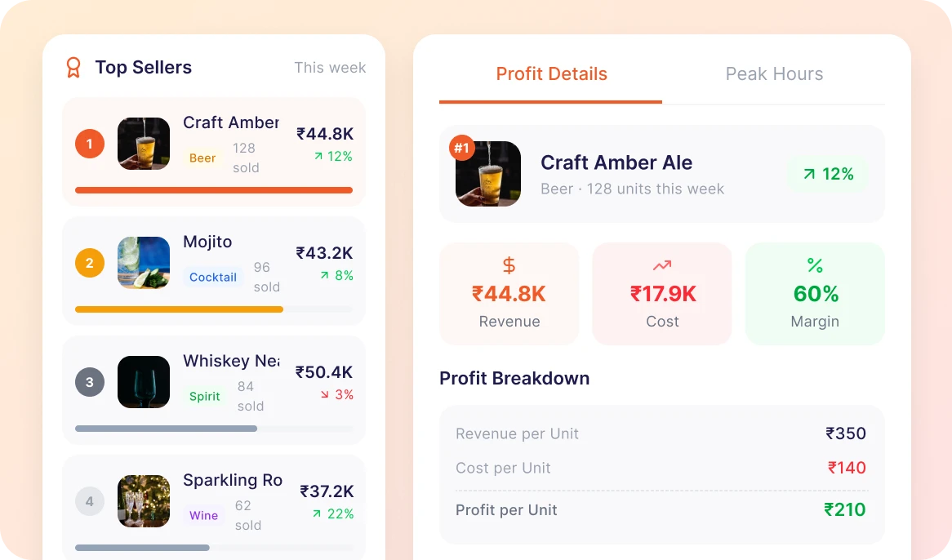Click the rank 2 yellow badge

90,263
